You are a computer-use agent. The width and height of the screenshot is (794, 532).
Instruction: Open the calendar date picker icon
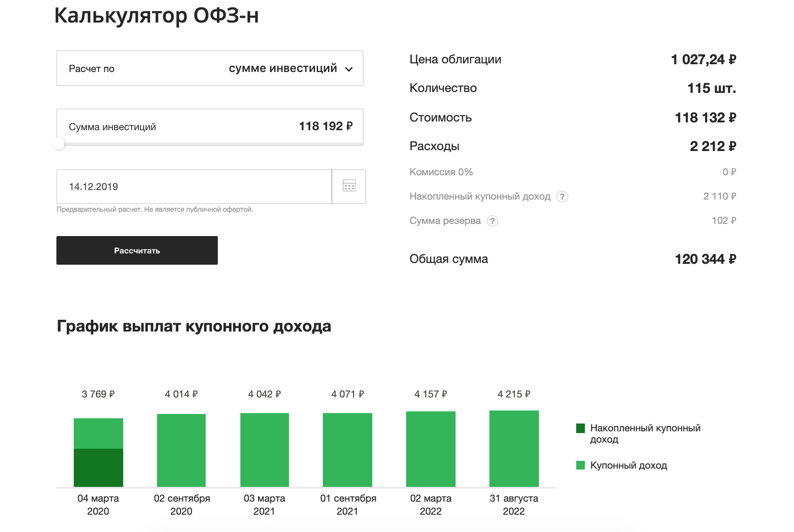tap(349, 186)
